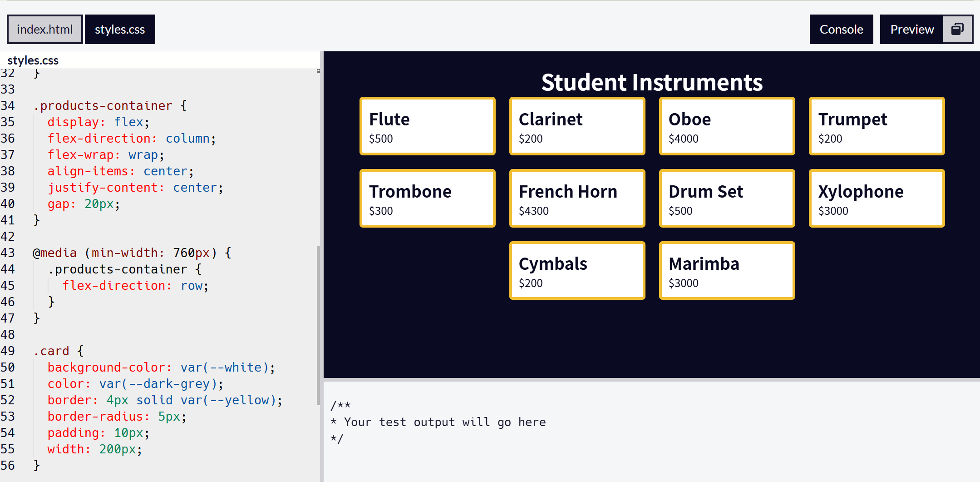Viewport: 980px width, 482px height.
Task: Select the Cymbals card
Action: pyautogui.click(x=577, y=270)
